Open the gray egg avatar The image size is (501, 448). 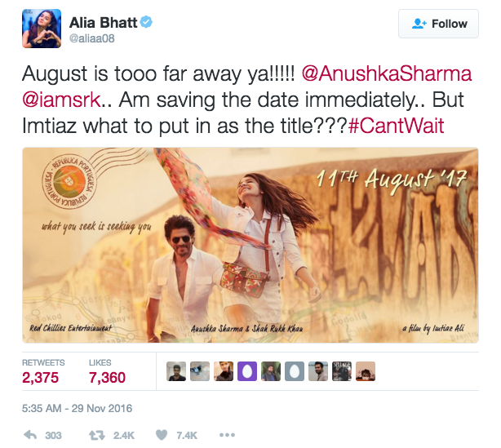click(295, 371)
